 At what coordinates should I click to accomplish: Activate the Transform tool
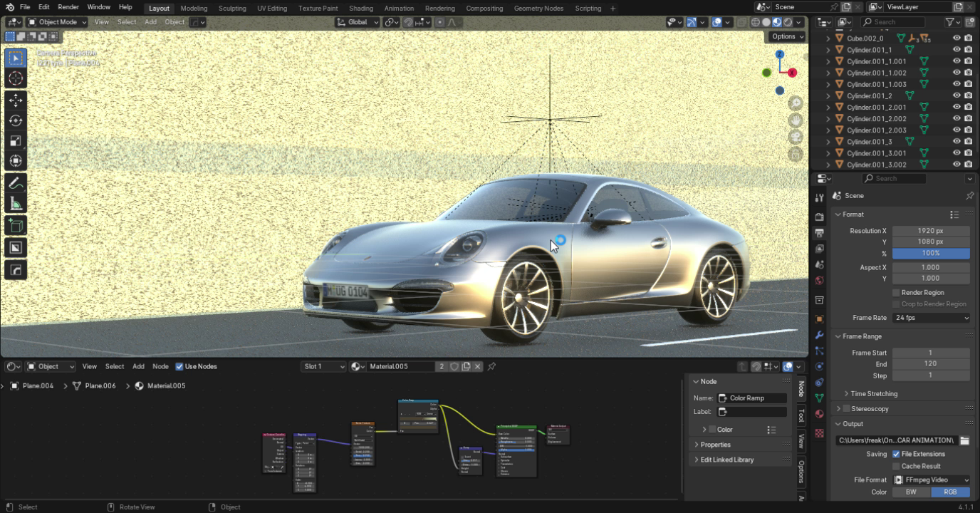click(x=16, y=161)
